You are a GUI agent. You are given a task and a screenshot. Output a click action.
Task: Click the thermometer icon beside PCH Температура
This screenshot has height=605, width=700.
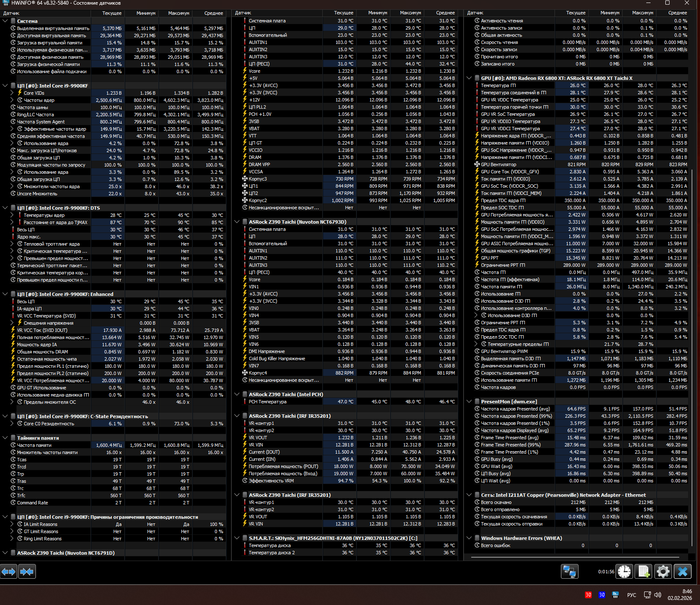click(x=244, y=402)
